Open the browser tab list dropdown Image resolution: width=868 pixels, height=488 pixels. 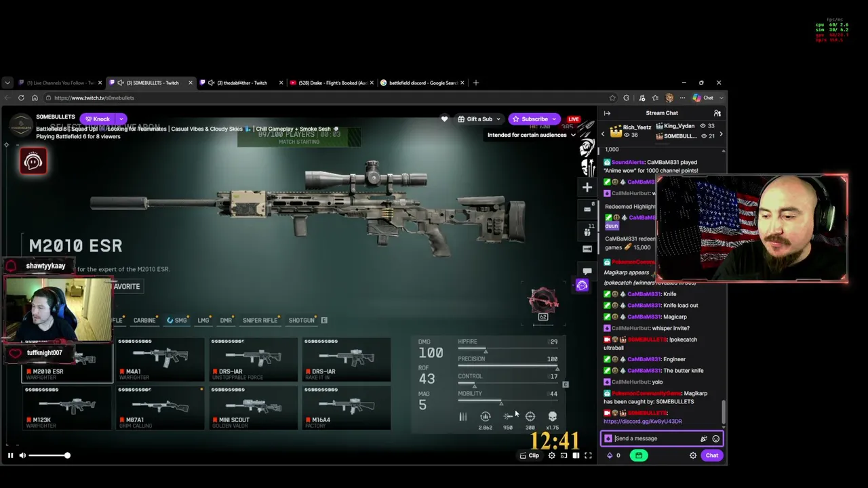pos(7,83)
